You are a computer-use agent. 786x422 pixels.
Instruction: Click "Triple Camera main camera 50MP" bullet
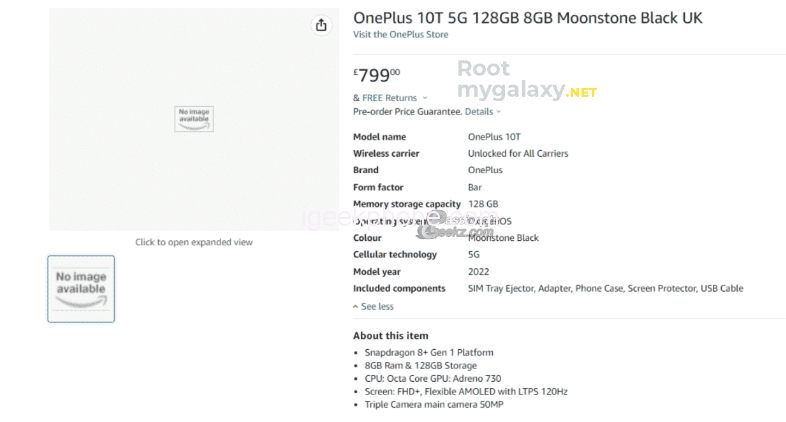433,405
